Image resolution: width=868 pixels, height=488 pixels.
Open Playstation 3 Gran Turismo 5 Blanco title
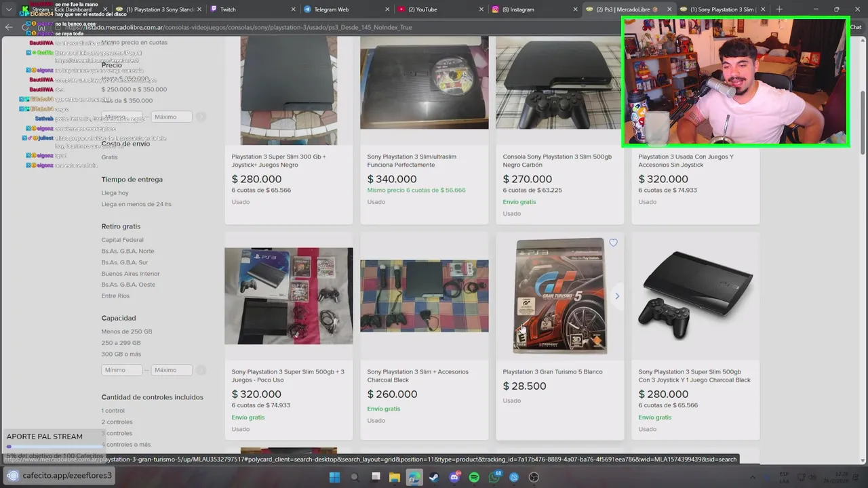553,371
